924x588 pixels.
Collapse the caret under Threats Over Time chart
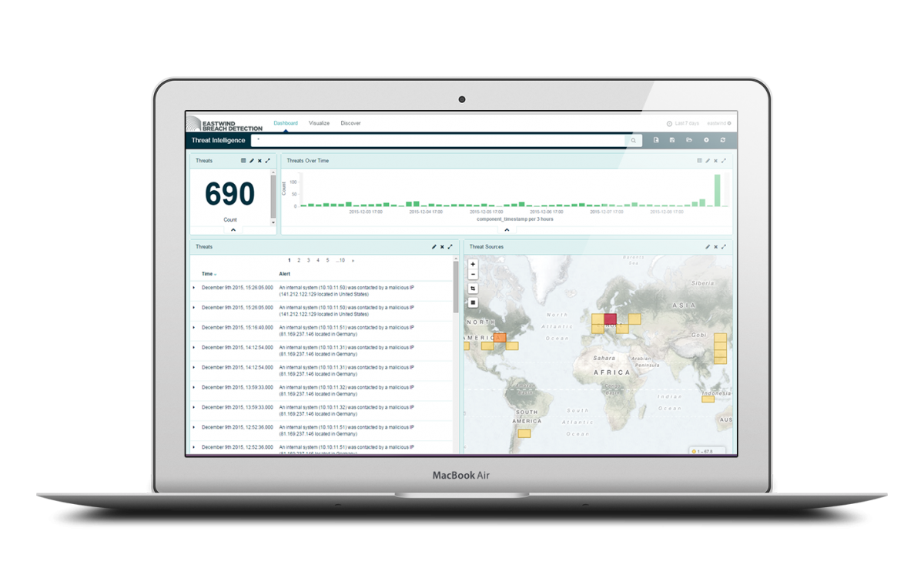click(x=507, y=230)
